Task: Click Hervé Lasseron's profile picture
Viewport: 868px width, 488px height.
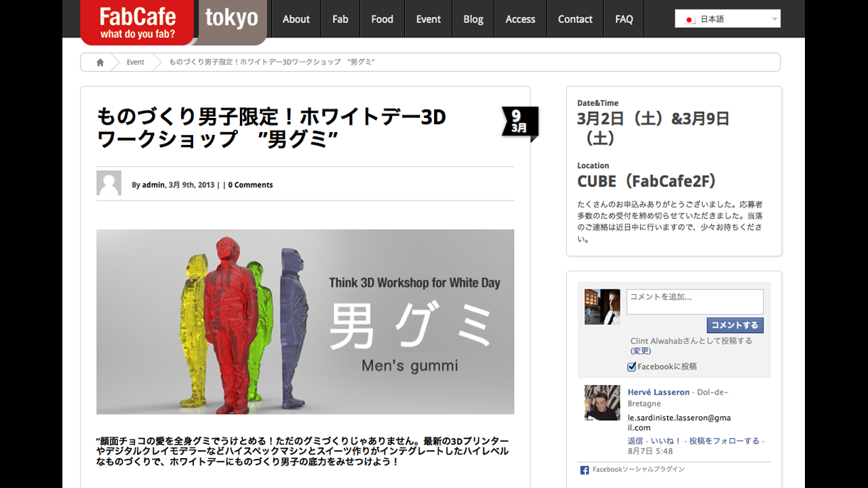Action: 602,403
